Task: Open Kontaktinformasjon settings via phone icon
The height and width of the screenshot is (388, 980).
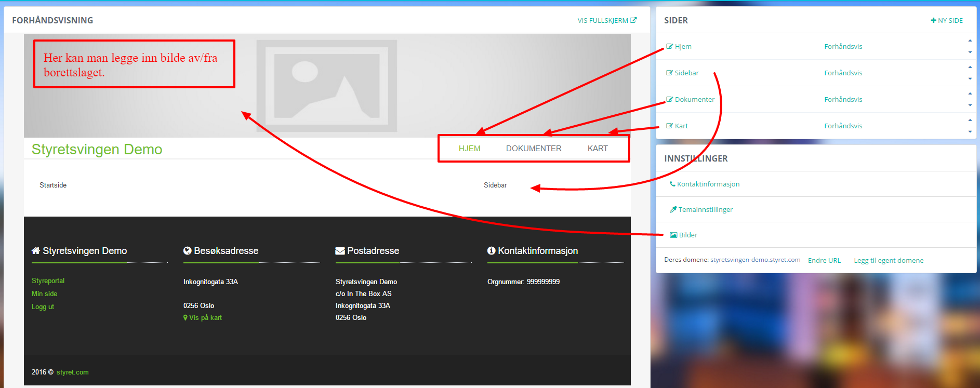Action: click(672, 184)
